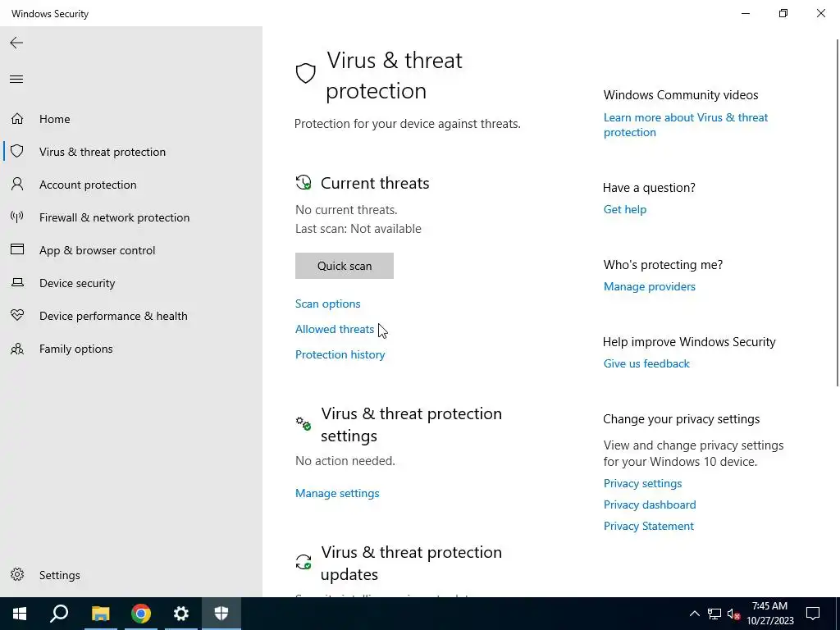The height and width of the screenshot is (630, 840).
Task: Open Privacy dashboard link
Action: tap(650, 504)
